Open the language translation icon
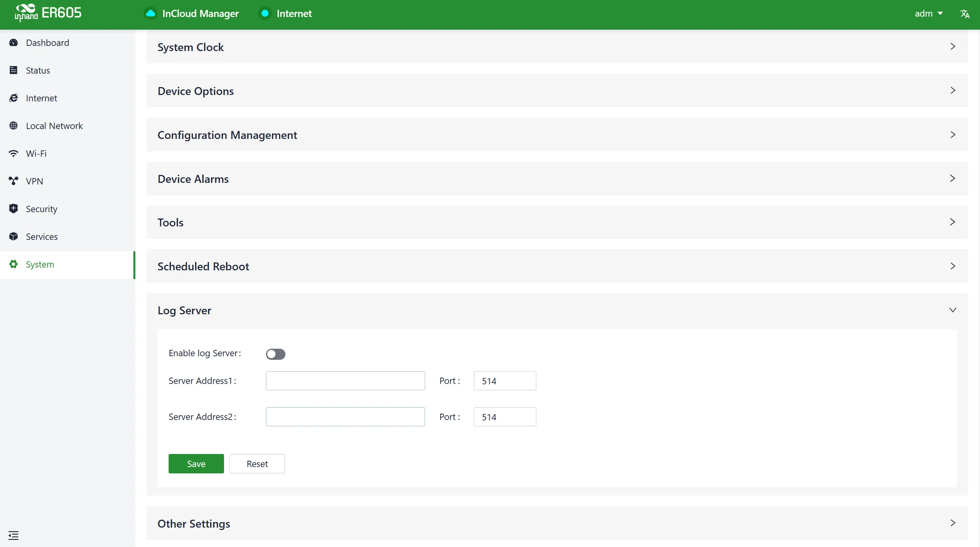The width and height of the screenshot is (980, 547). pos(965,14)
